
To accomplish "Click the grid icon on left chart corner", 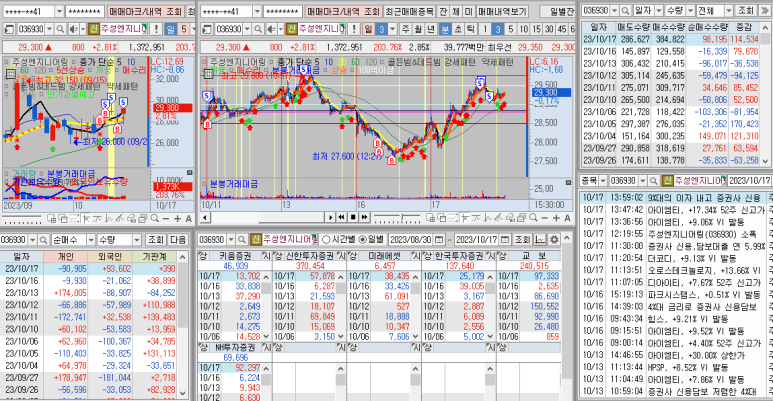I will (10, 74).
